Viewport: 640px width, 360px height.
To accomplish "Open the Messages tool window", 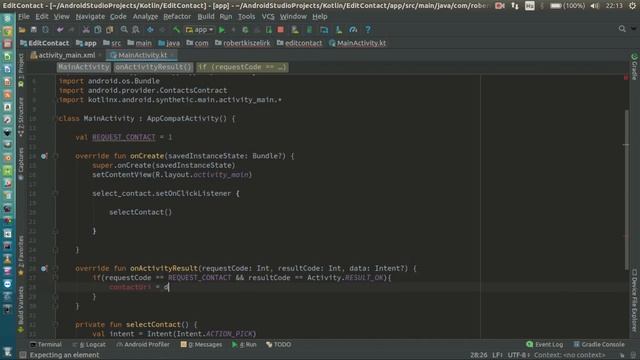I will 201,344.
